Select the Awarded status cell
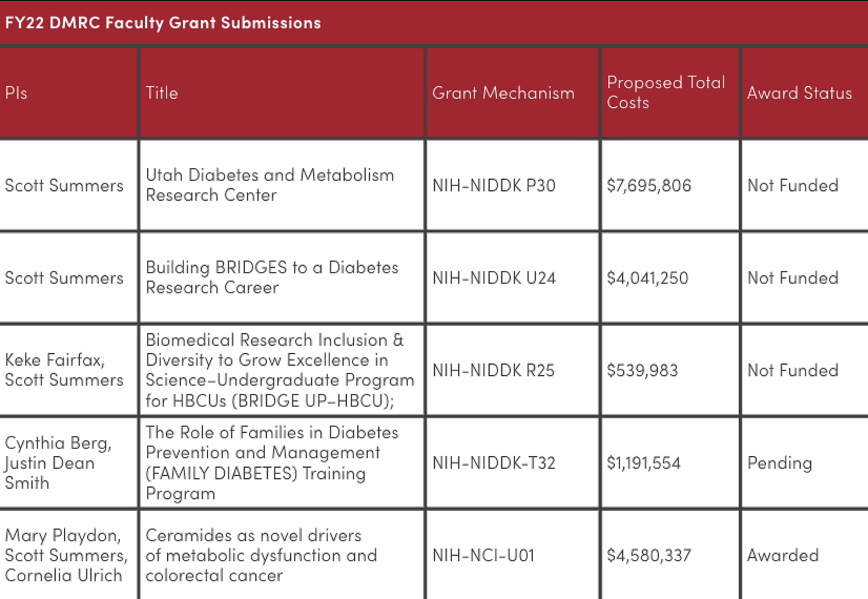 click(805, 555)
